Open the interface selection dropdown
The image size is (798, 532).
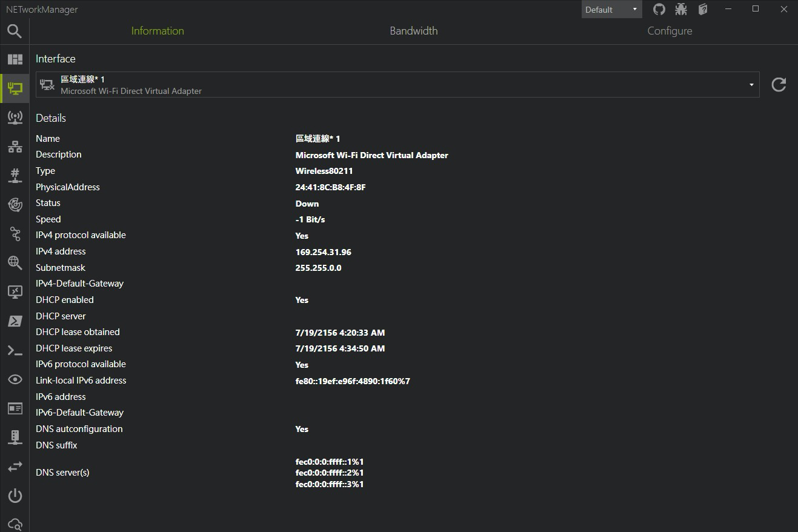[750, 84]
